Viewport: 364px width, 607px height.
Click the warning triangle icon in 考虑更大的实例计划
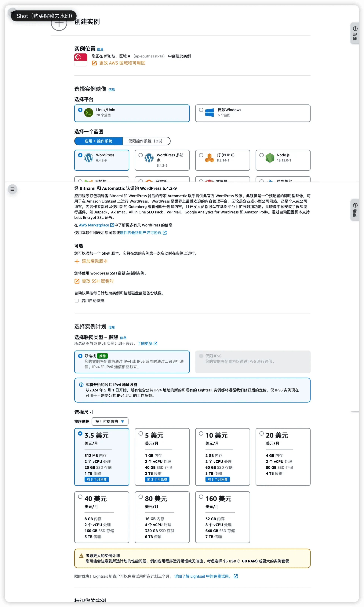point(81,555)
